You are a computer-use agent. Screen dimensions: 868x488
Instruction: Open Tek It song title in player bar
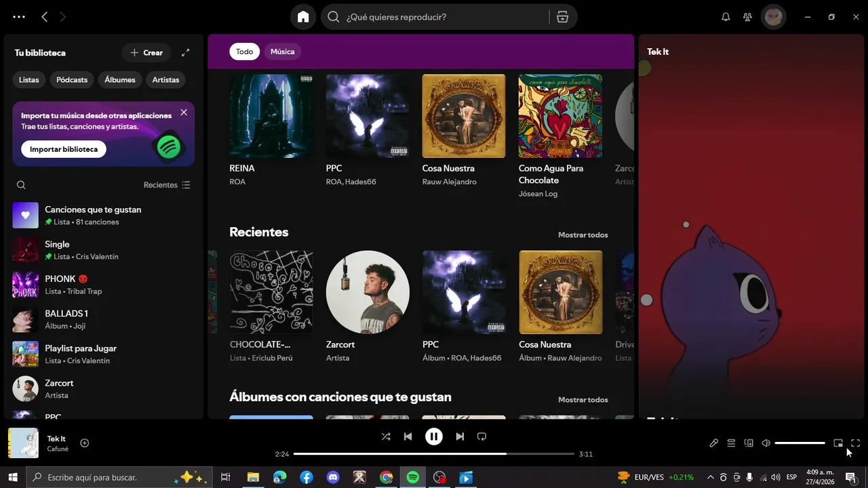tap(56, 439)
